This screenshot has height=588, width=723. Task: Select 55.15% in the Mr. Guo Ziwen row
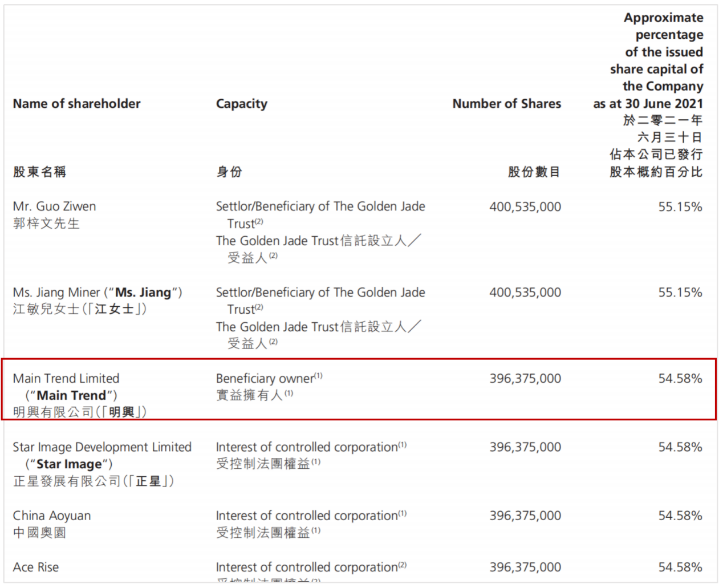680,206
